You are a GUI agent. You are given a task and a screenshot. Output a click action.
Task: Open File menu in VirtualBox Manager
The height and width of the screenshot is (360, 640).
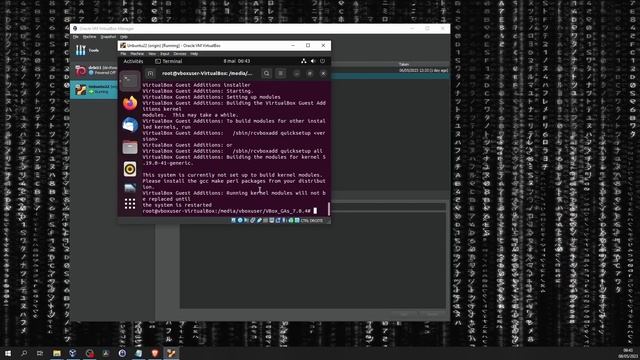click(x=76, y=37)
